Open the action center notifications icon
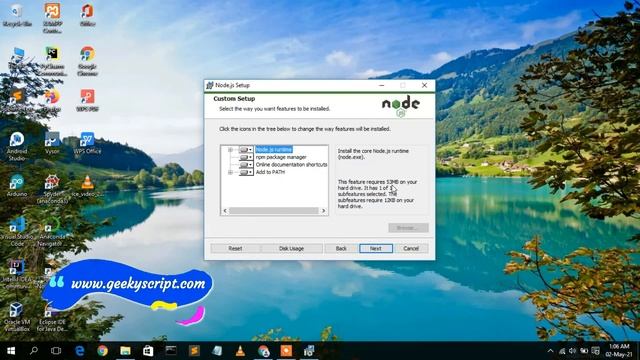Screen dimensions: 640x360 596,351
